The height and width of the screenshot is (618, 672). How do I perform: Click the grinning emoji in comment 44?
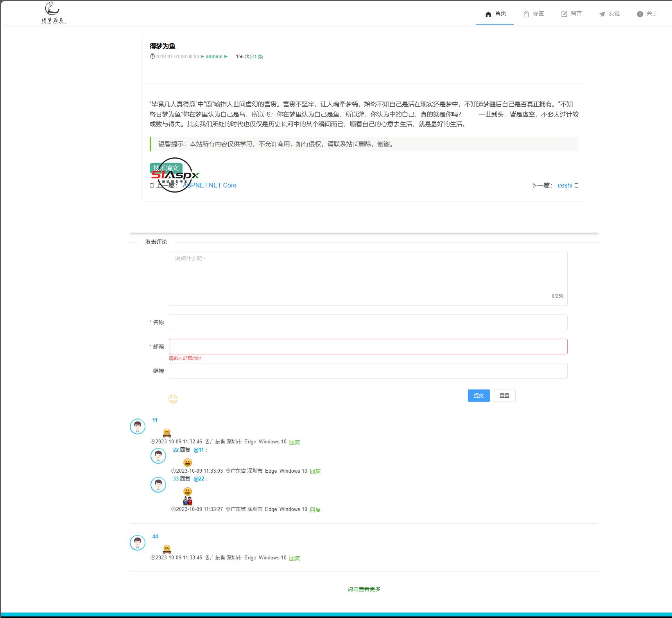(167, 549)
